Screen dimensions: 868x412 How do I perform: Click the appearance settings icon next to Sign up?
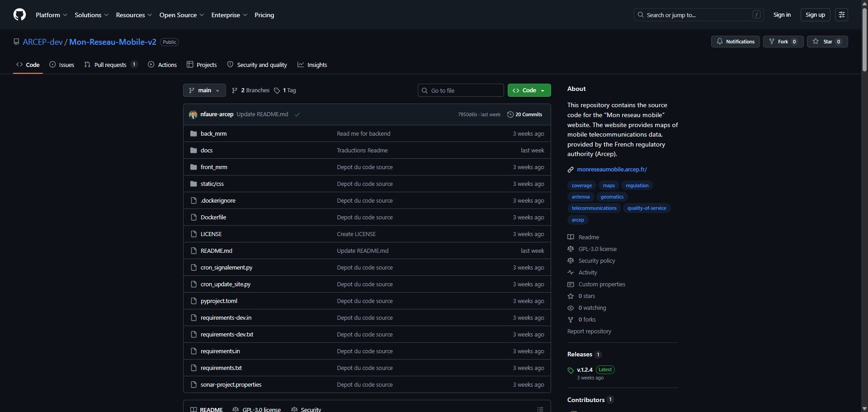click(x=841, y=15)
